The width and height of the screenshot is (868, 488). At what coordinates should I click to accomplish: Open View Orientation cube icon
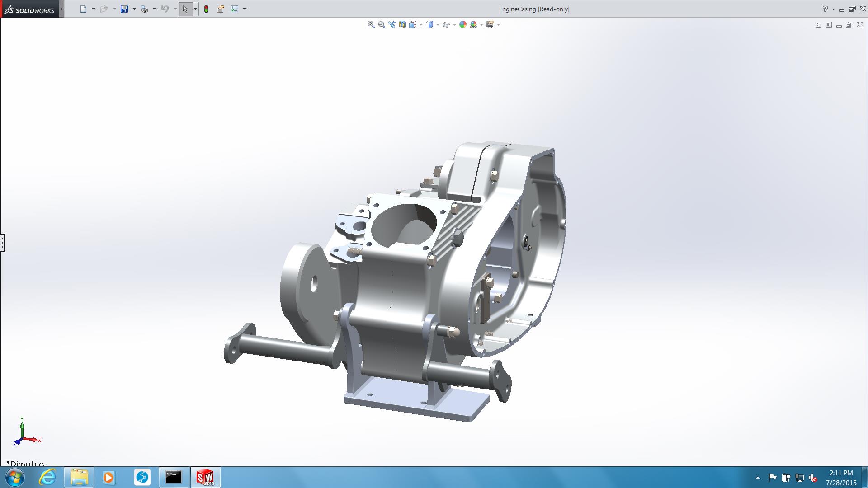click(412, 25)
